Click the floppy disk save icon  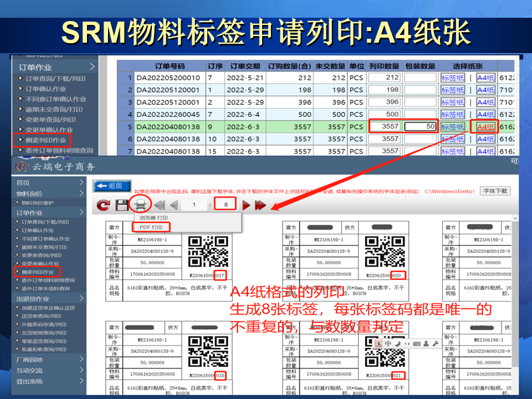[x=121, y=205]
